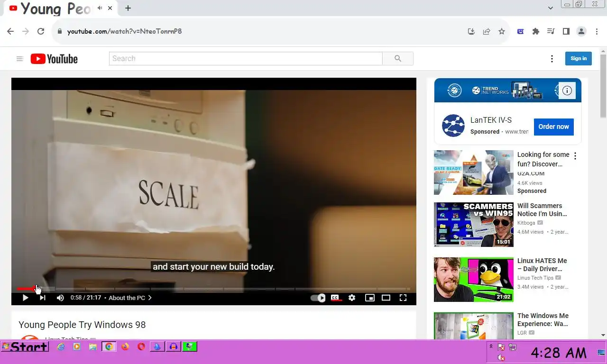The height and width of the screenshot is (364, 607).
Task: Toggle the autoplay switch in the player
Action: pyautogui.click(x=318, y=298)
